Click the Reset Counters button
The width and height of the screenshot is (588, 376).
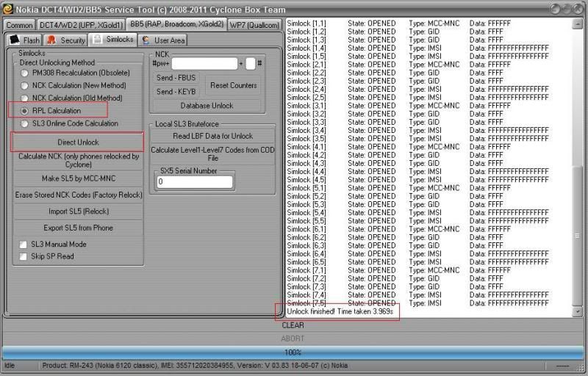[x=233, y=85]
